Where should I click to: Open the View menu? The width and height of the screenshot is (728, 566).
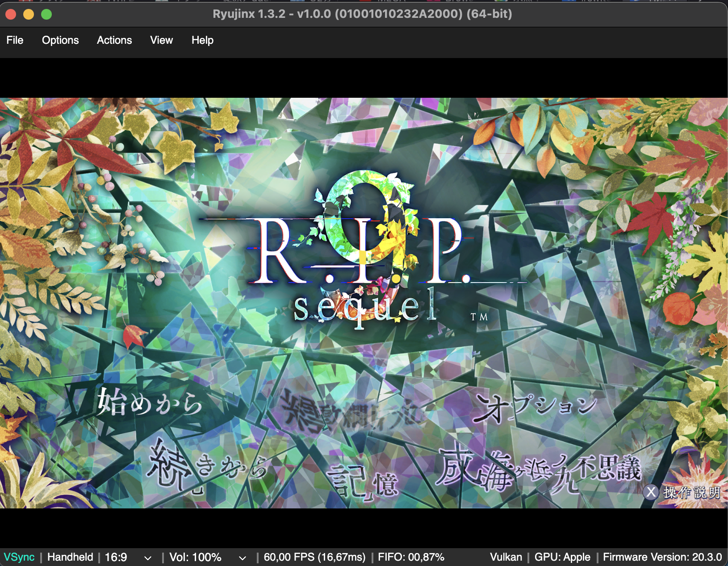pyautogui.click(x=161, y=40)
